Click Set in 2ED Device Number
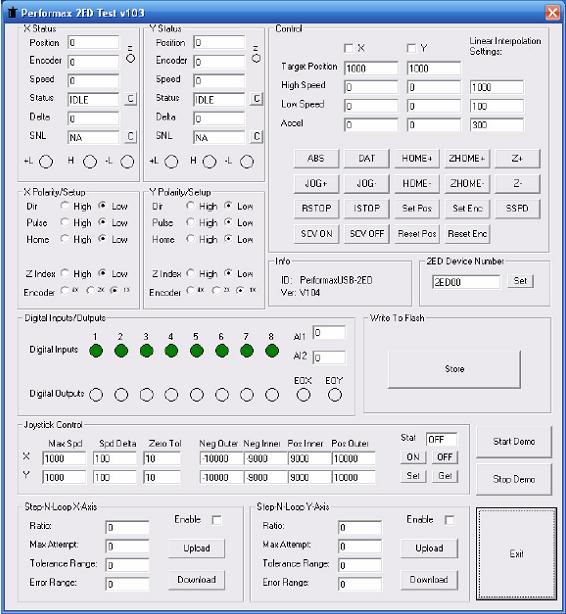This screenshot has width=566, height=614. [520, 281]
